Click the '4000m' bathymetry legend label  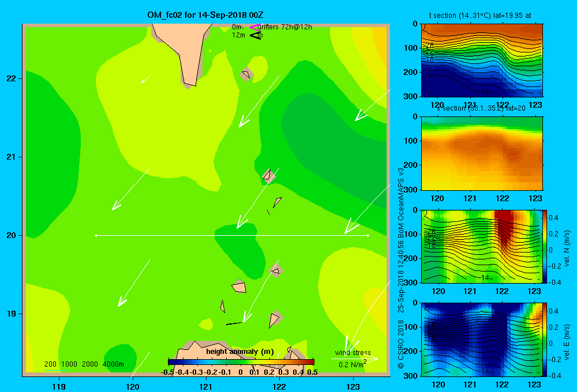[x=113, y=364]
